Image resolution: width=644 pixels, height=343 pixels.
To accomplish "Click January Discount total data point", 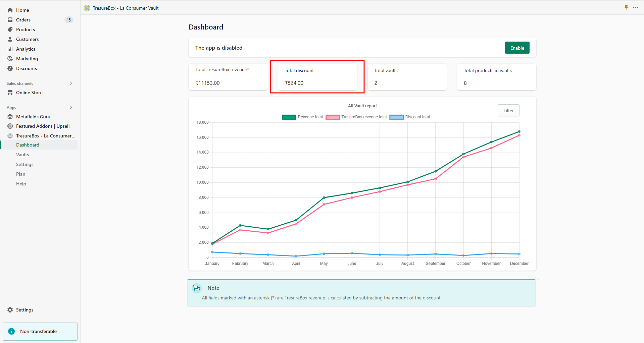I will 212,252.
